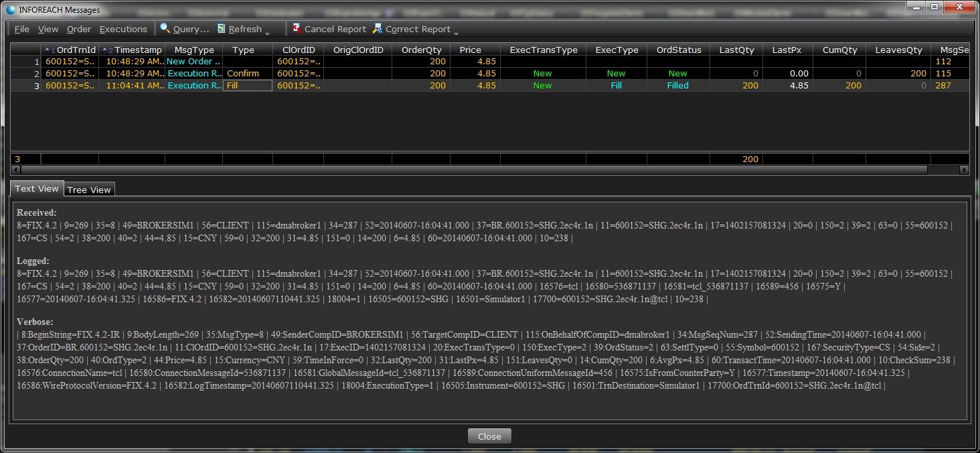This screenshot has width=980, height=453.
Task: Click the Query magnifier icon
Action: point(165,29)
